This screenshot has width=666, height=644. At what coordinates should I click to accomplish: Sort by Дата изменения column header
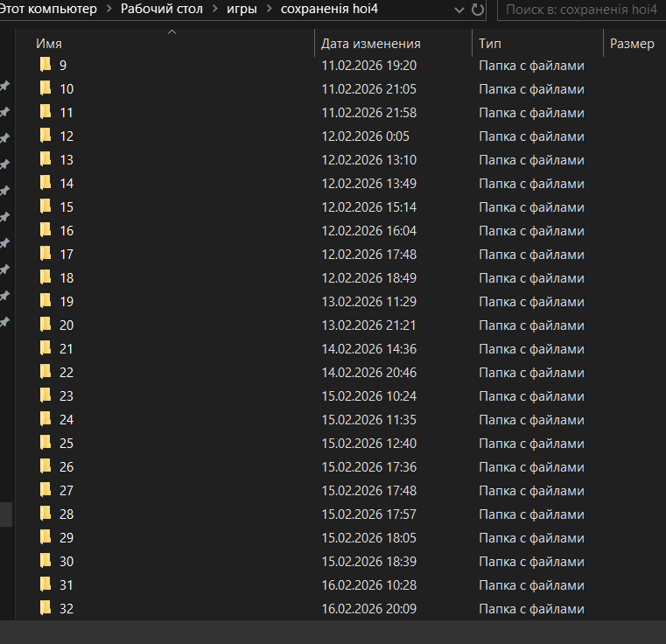pyautogui.click(x=370, y=44)
